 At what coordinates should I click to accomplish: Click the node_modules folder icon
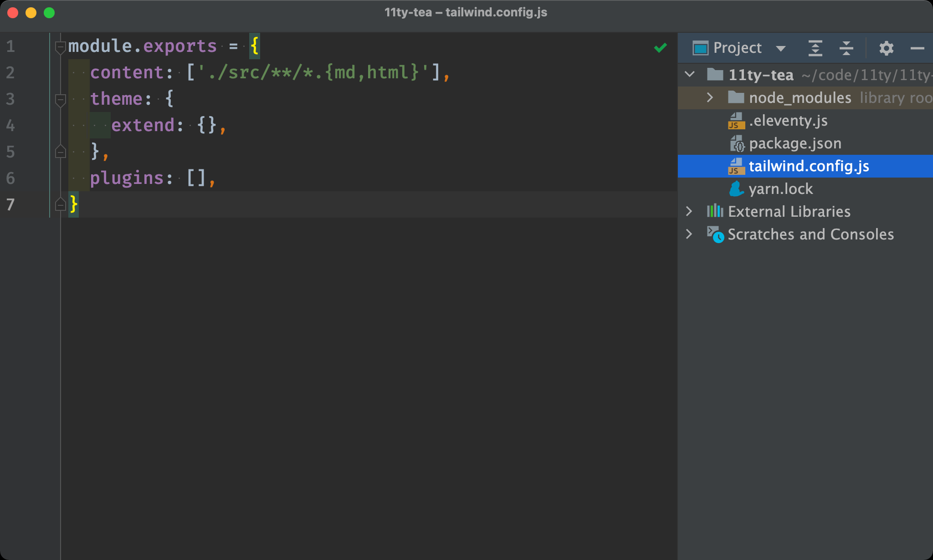point(736,97)
